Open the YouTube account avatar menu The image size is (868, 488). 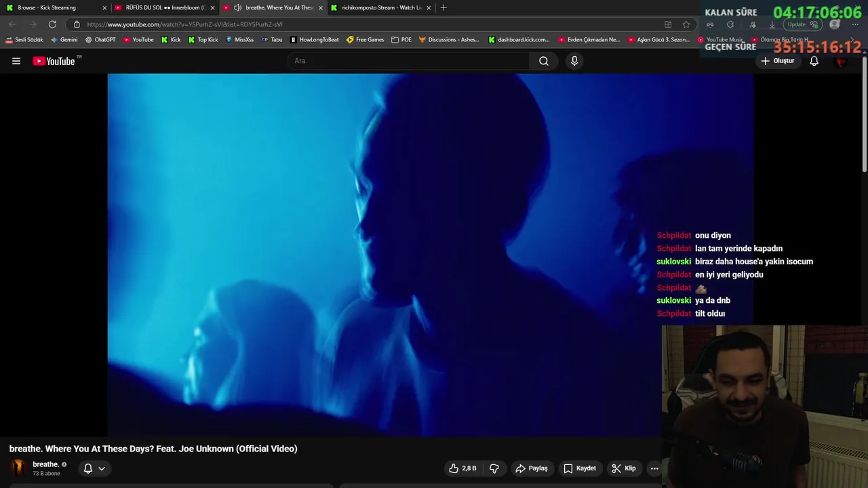pyautogui.click(x=842, y=61)
